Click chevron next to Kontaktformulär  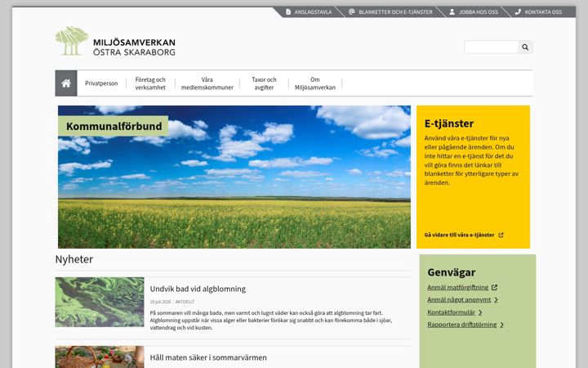(480, 312)
